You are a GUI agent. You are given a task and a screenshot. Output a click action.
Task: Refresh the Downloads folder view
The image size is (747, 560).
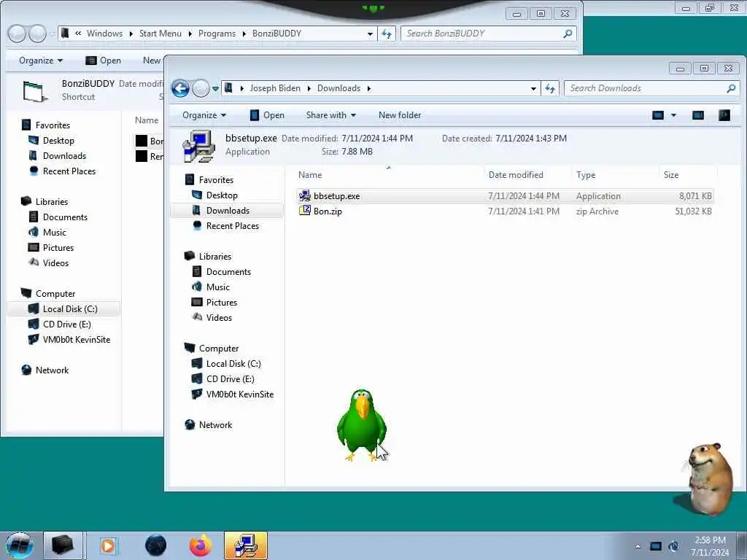550,88
